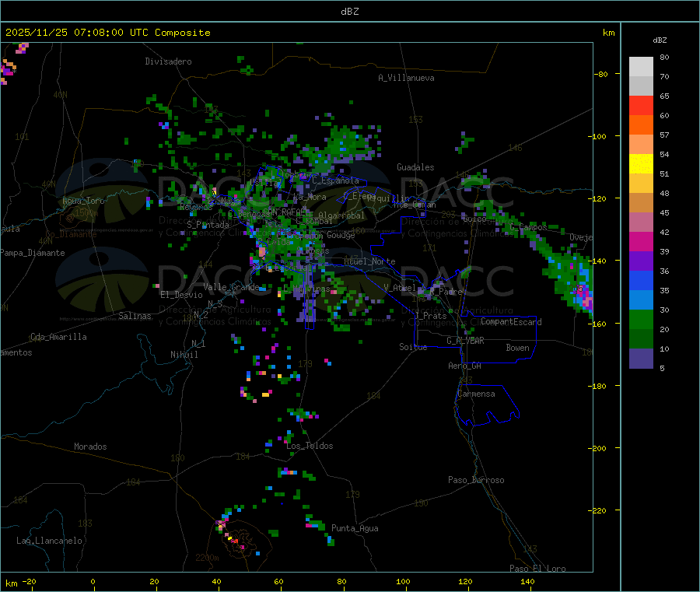Click the dBZ heading above the color legend
The height and width of the screenshot is (592, 700).
click(660, 40)
